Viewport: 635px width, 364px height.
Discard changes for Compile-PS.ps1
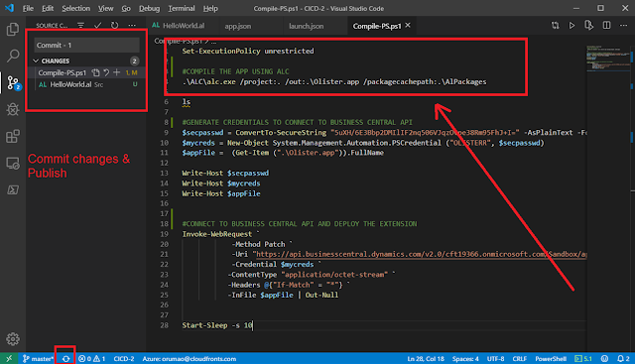106,72
